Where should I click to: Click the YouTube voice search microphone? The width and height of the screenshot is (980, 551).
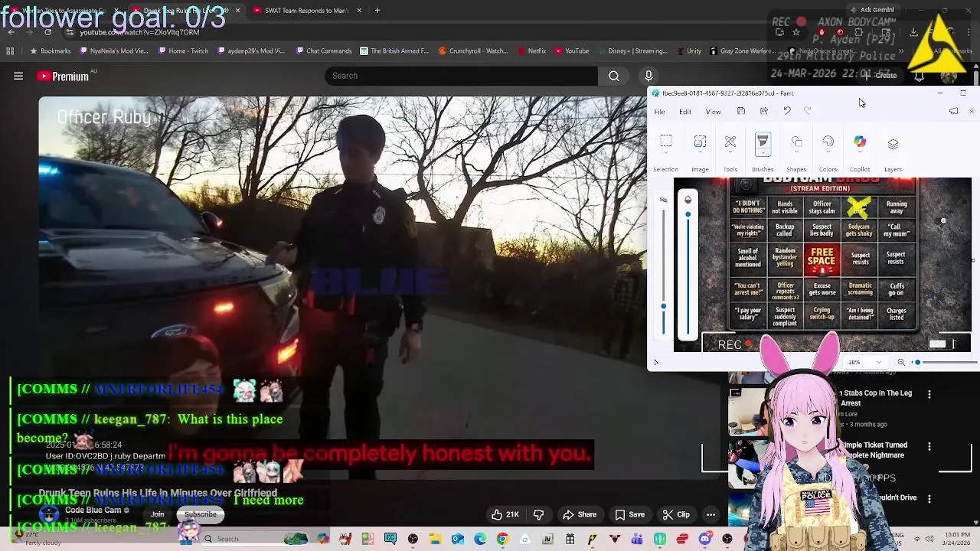(648, 76)
